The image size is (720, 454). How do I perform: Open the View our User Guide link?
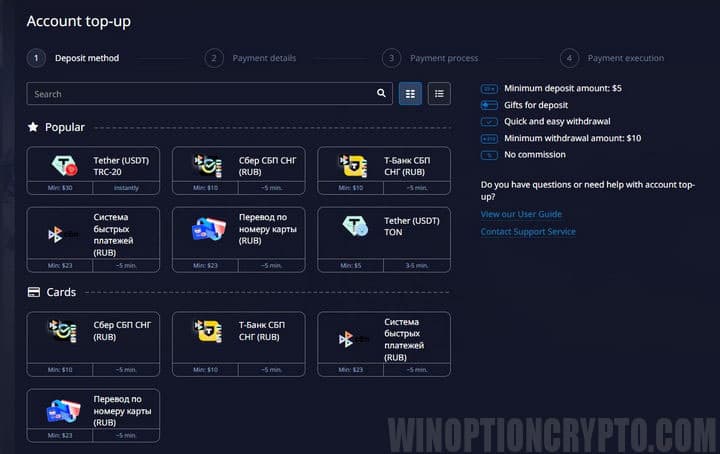pyautogui.click(x=521, y=214)
